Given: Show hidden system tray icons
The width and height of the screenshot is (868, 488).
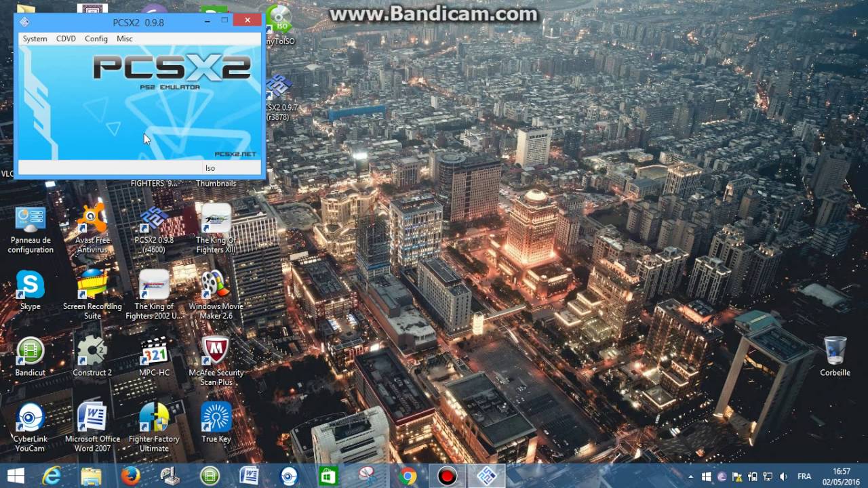Looking at the screenshot, I should pos(691,476).
